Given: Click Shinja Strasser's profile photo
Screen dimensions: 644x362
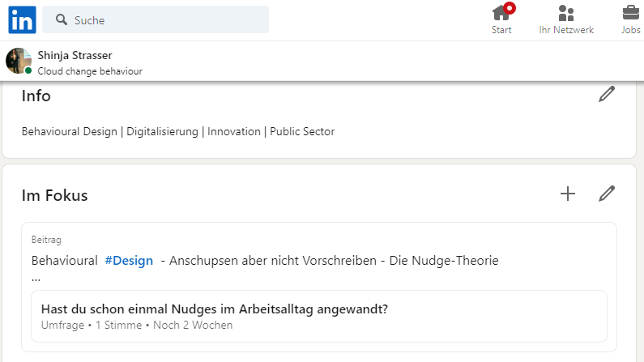Looking at the screenshot, I should 19,61.
